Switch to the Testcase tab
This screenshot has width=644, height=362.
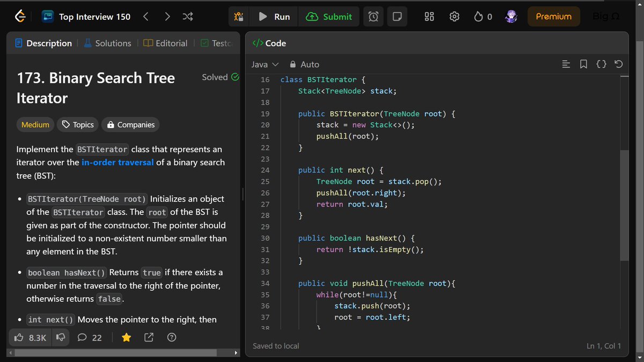pos(216,43)
